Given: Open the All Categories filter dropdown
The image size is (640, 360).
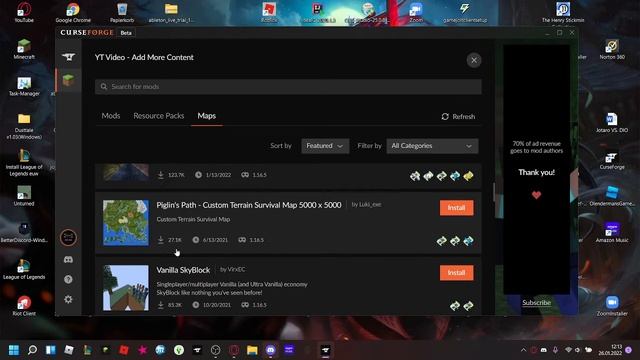Looking at the screenshot, I should (432, 146).
